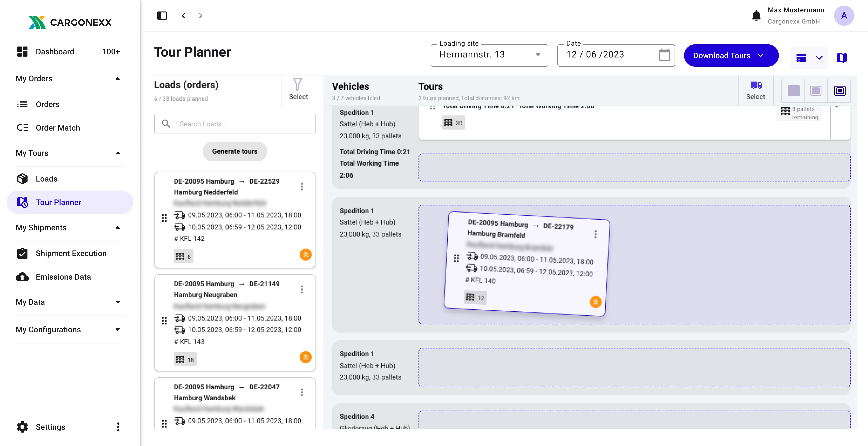Click priority badge on KFL 143 load
Screen dimensions: 868x446
click(x=305, y=357)
